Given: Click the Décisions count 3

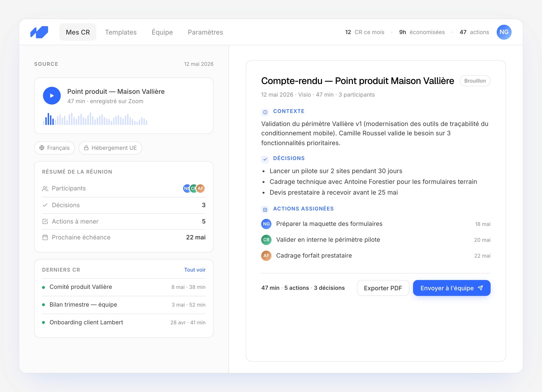Looking at the screenshot, I should [x=204, y=205].
